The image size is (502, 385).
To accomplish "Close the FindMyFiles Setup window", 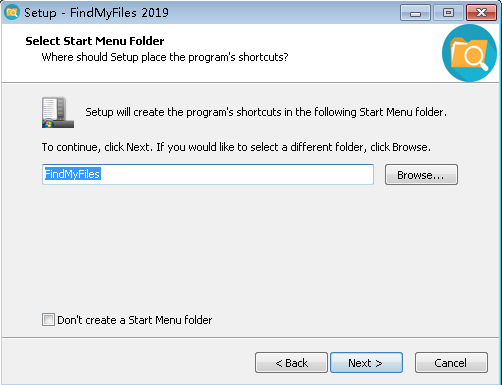I will 481,13.
